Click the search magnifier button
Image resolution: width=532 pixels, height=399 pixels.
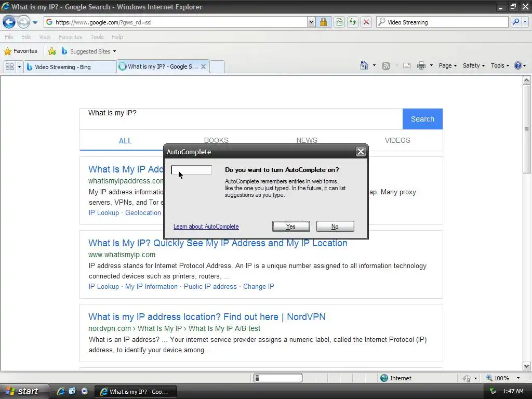516,22
